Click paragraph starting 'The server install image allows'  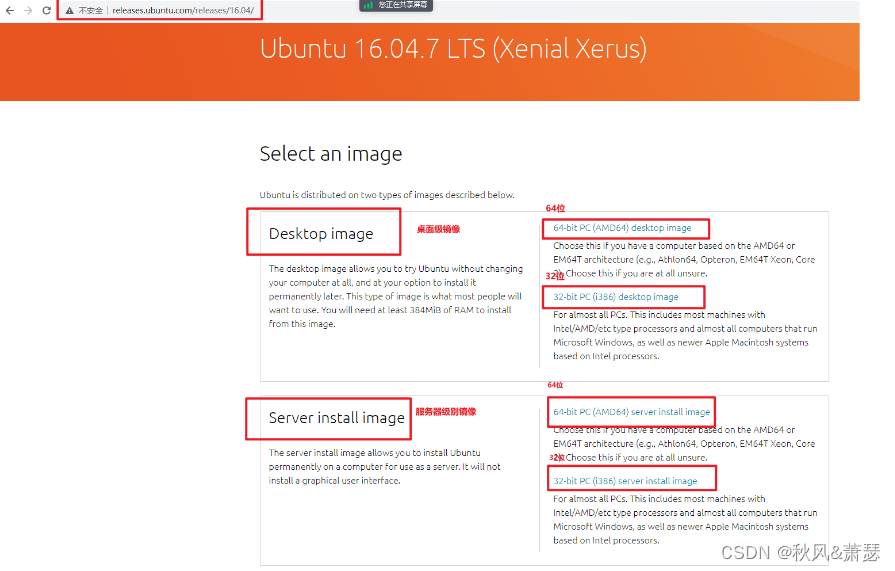pyautogui.click(x=384, y=467)
